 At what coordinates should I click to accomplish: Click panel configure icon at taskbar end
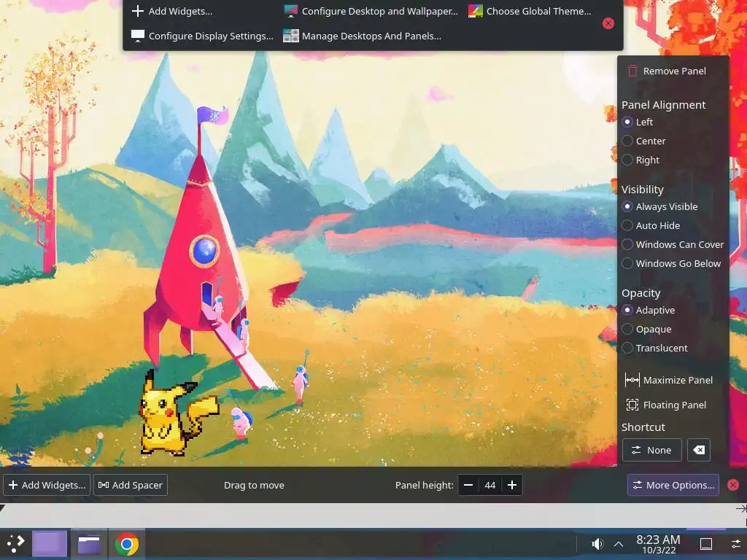click(735, 544)
